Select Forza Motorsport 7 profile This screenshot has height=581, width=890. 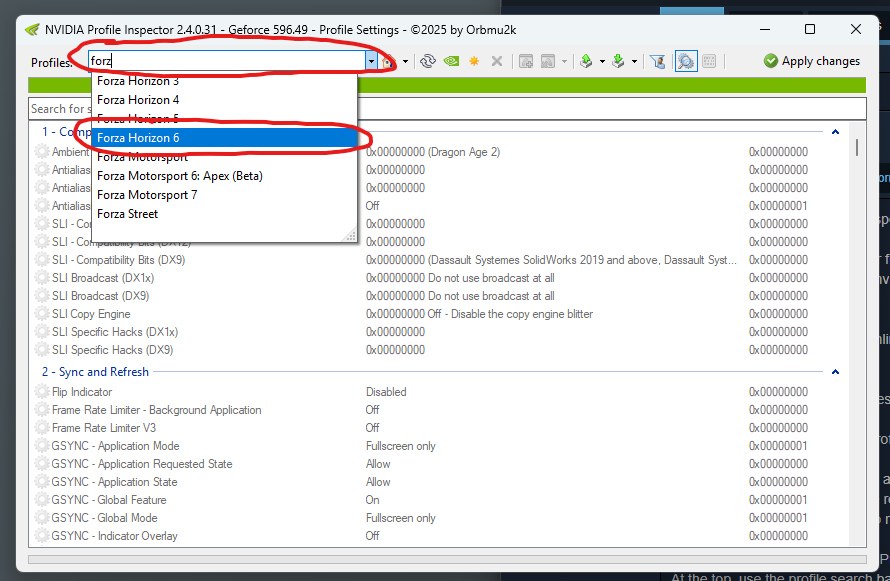pyautogui.click(x=224, y=195)
